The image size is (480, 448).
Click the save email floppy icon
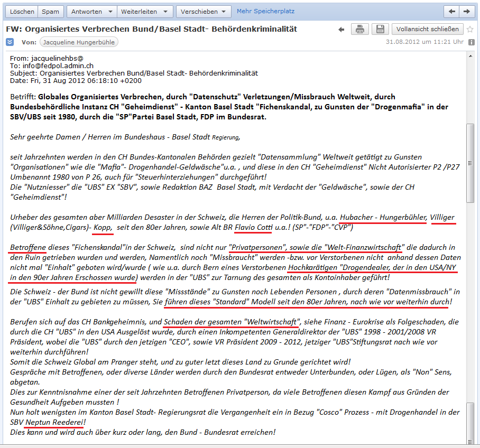pos(380,29)
